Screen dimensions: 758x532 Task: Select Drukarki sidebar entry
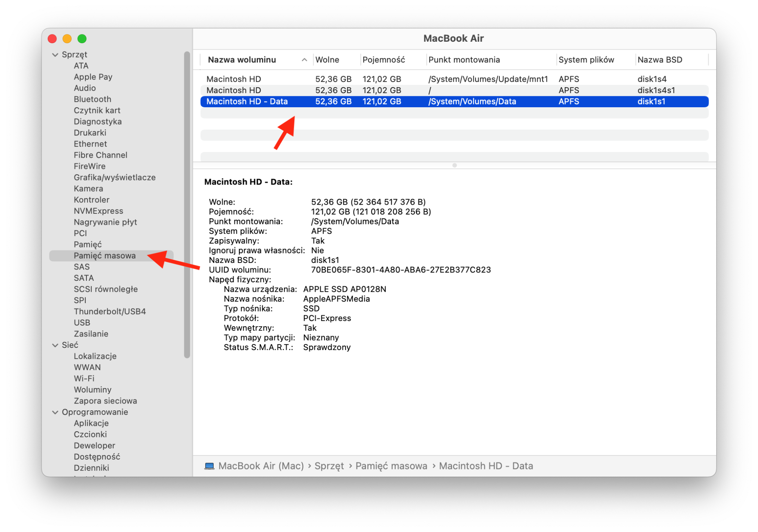click(90, 133)
